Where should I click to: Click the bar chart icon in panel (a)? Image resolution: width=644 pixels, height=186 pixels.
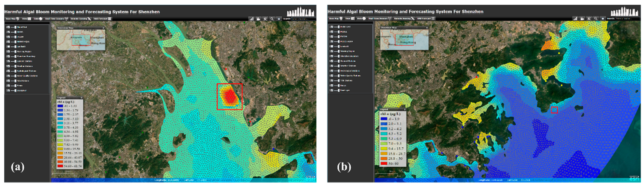[251, 19]
